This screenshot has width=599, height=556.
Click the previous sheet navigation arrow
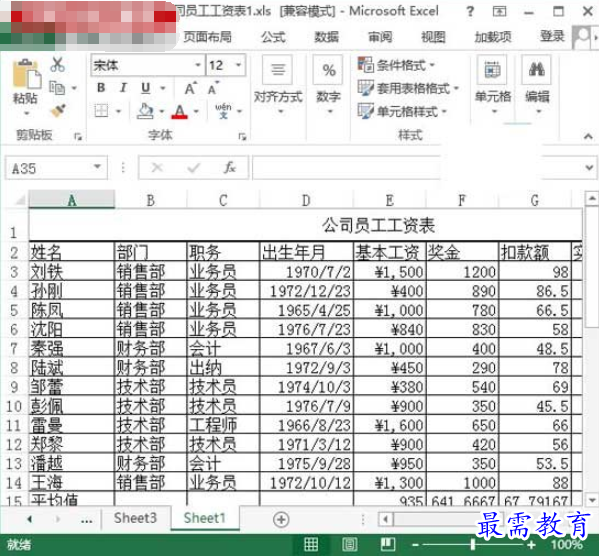pyautogui.click(x=29, y=519)
